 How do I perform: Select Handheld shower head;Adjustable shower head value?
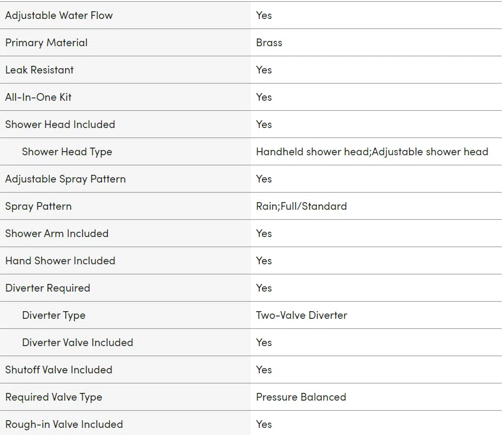(372, 152)
